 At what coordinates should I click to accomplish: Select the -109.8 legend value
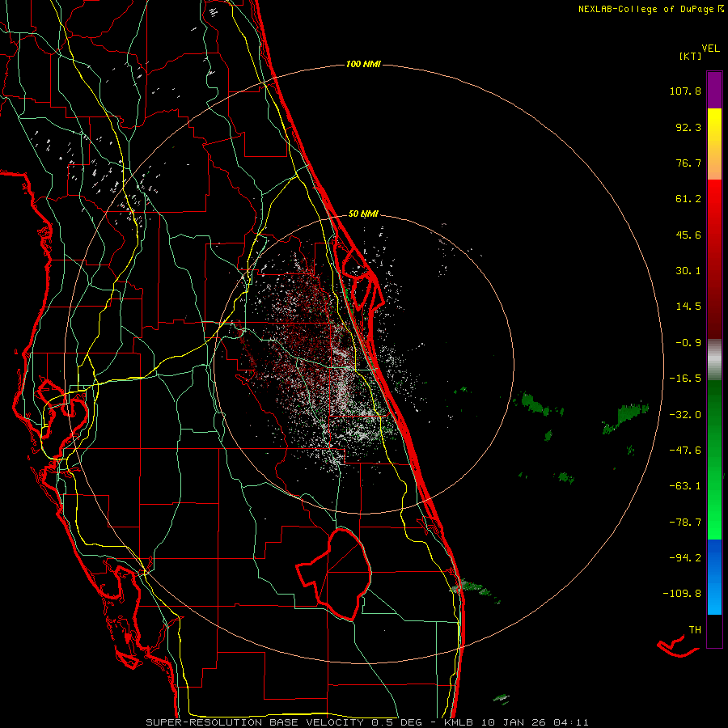(682, 594)
